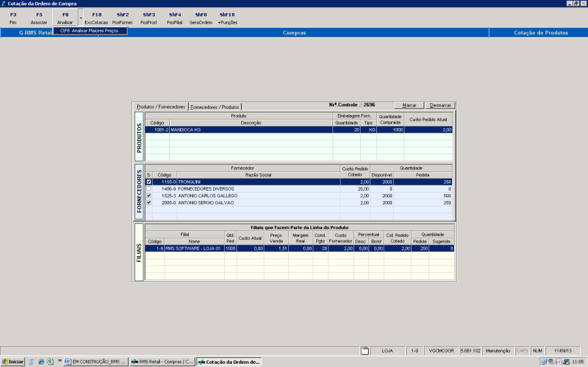Toggle the ANTONIO CARLOS GALLEGO checkbox
Image resolution: width=588 pixels, height=367 pixels.
point(149,196)
